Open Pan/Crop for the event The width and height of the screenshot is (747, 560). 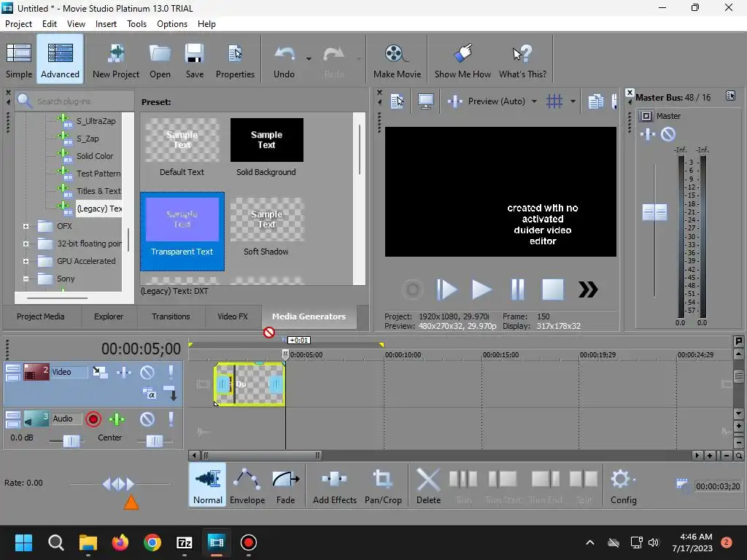(383, 486)
